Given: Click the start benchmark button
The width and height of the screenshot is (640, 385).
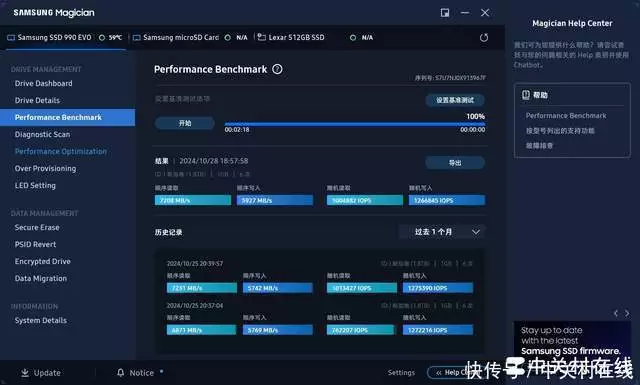Looking at the screenshot, I should (x=185, y=123).
